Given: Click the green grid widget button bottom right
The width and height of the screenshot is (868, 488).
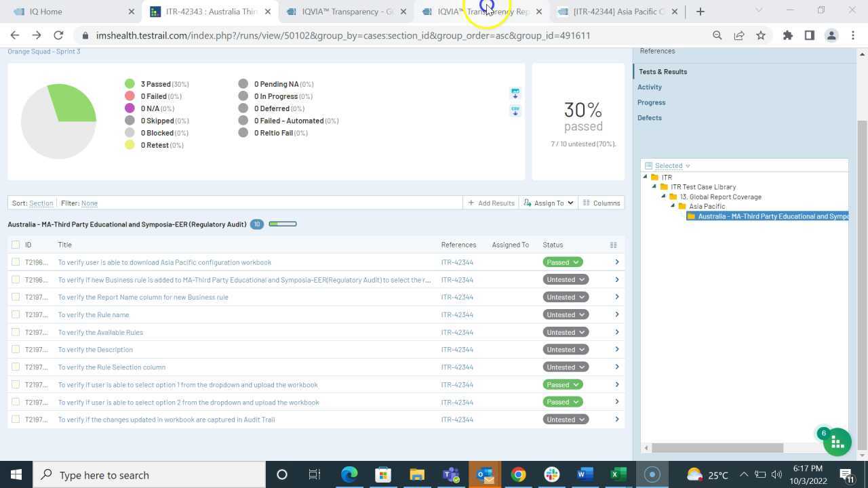Looking at the screenshot, I should click(x=837, y=441).
